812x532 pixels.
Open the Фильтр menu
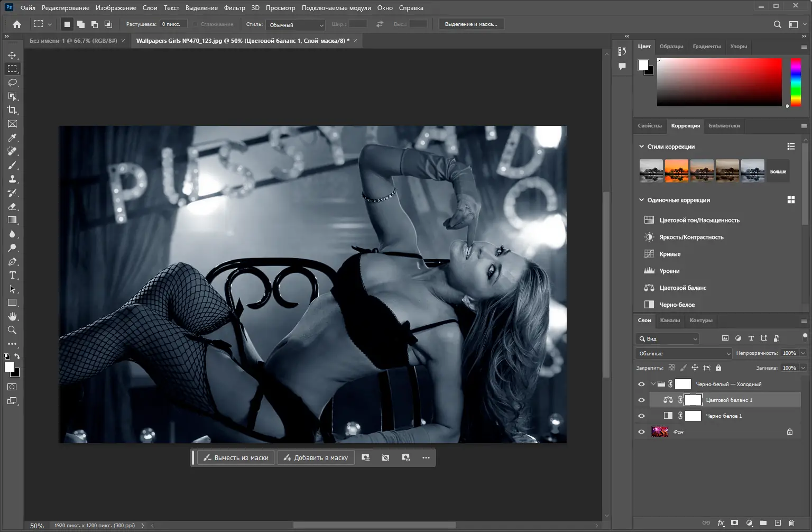coord(234,8)
